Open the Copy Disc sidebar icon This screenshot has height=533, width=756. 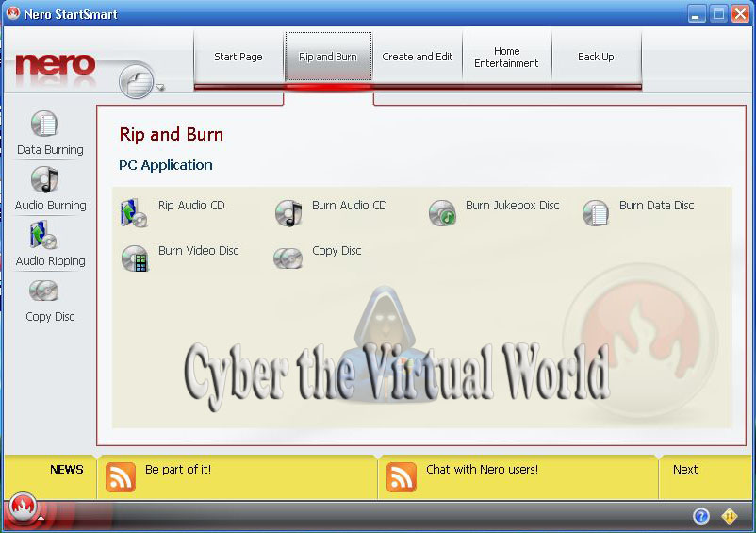coord(44,291)
